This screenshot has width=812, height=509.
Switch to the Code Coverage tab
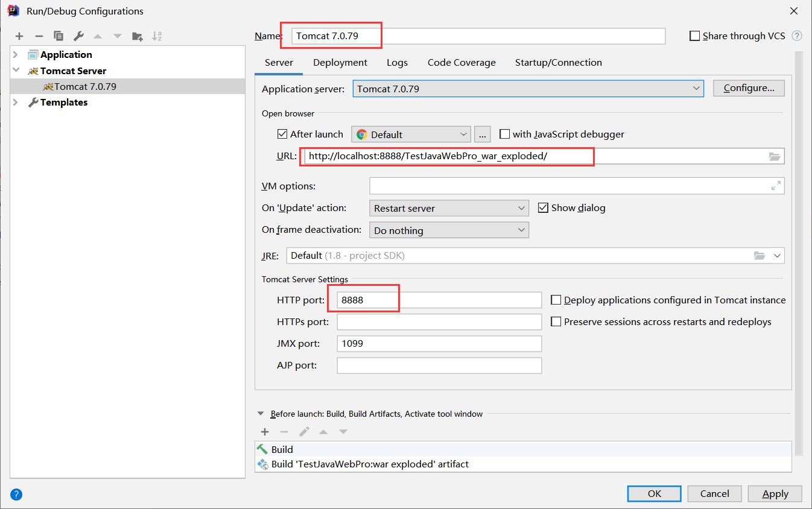tap(462, 62)
